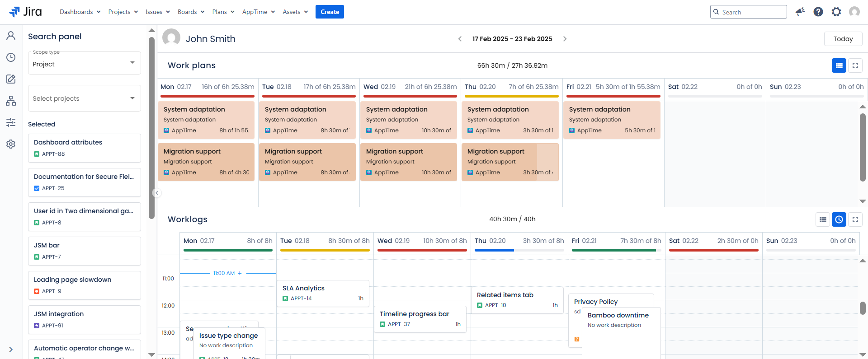Click the user profile icon in left sidebar

tap(11, 36)
